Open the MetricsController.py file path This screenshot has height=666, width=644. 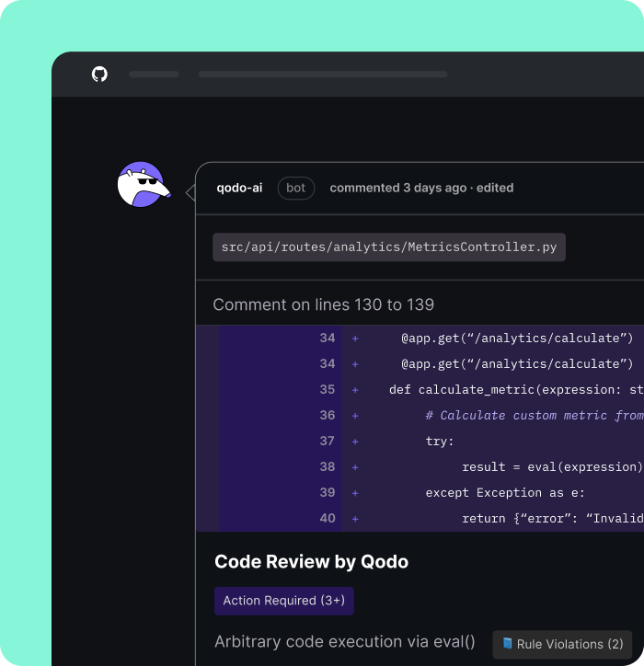pyautogui.click(x=389, y=247)
